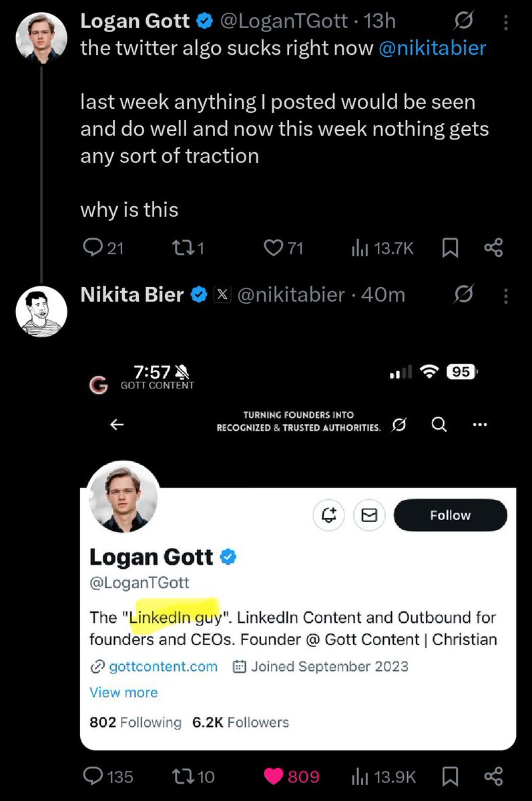
Task: Share Nikita Bier's reply
Action: tap(493, 776)
